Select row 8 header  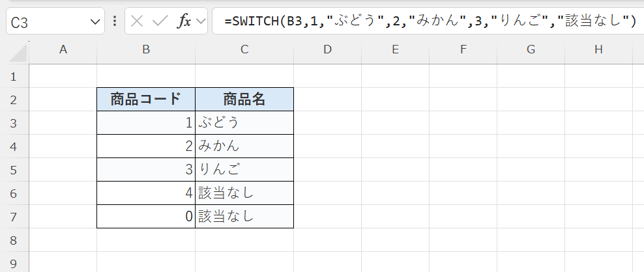pos(14,240)
